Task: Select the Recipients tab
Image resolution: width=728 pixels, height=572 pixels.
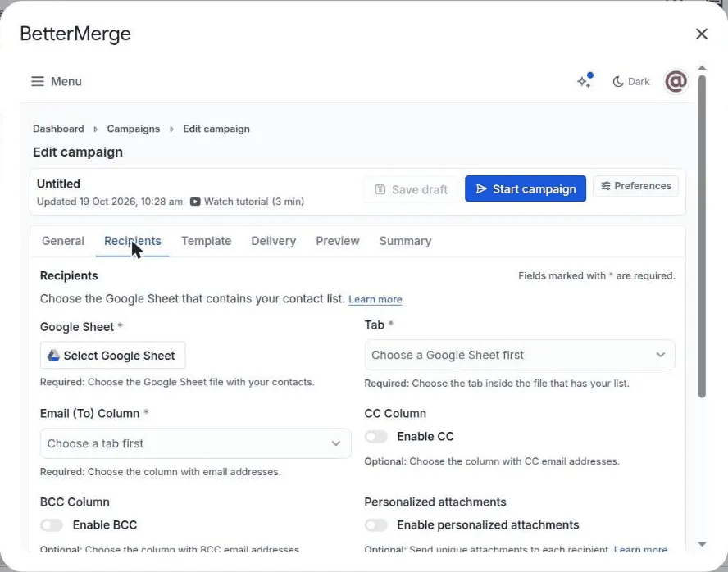Action: pyautogui.click(x=132, y=241)
